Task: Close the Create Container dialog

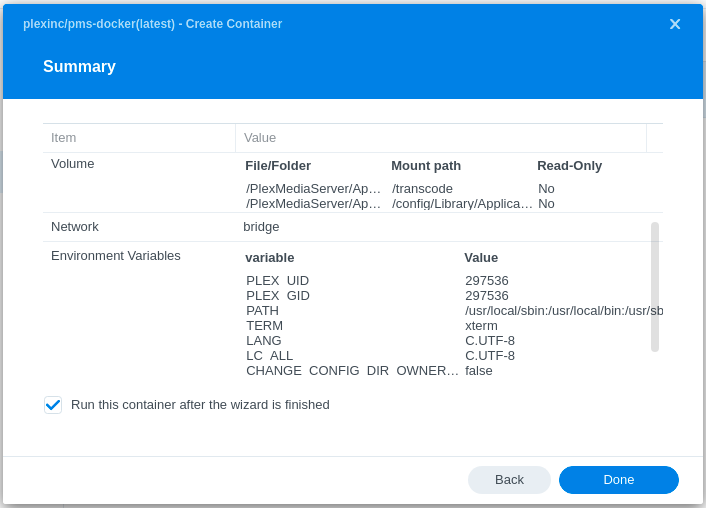Action: pyautogui.click(x=675, y=24)
